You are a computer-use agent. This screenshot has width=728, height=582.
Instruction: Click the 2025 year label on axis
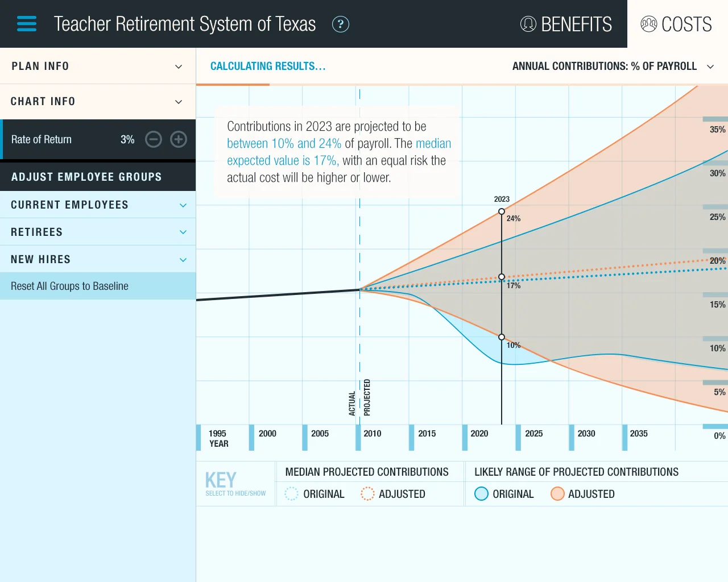click(x=534, y=433)
